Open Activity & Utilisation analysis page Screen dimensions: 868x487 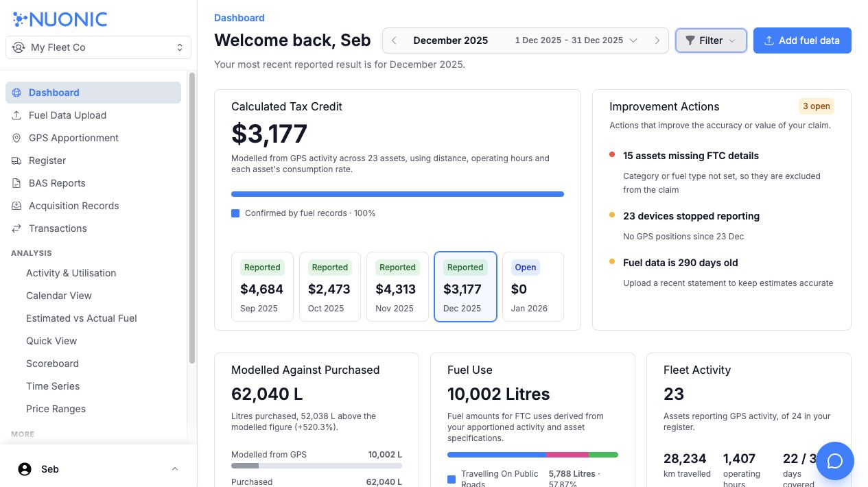tap(71, 273)
